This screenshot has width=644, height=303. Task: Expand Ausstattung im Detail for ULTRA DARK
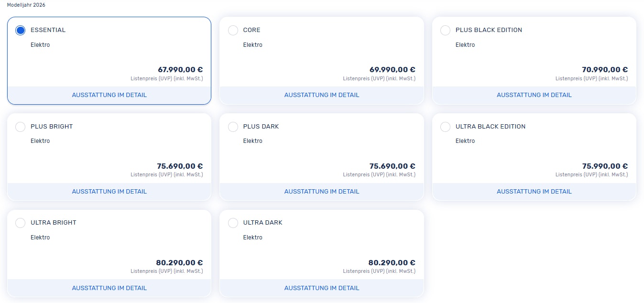click(x=322, y=288)
